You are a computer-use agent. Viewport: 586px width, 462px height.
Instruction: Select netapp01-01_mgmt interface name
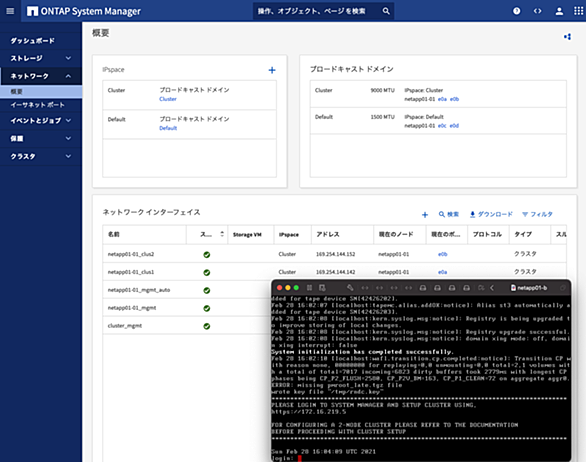tap(132, 308)
